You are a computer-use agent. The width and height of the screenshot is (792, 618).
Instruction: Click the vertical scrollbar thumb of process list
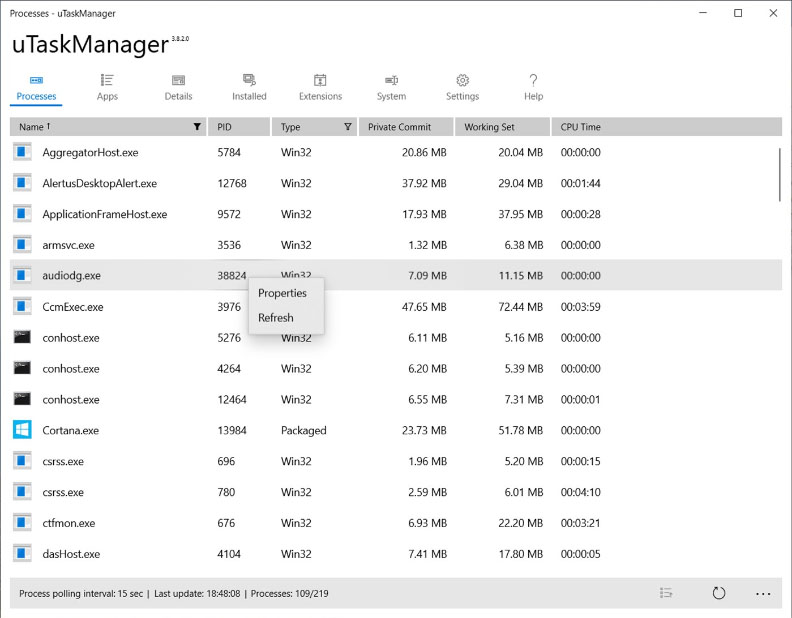pyautogui.click(x=779, y=175)
